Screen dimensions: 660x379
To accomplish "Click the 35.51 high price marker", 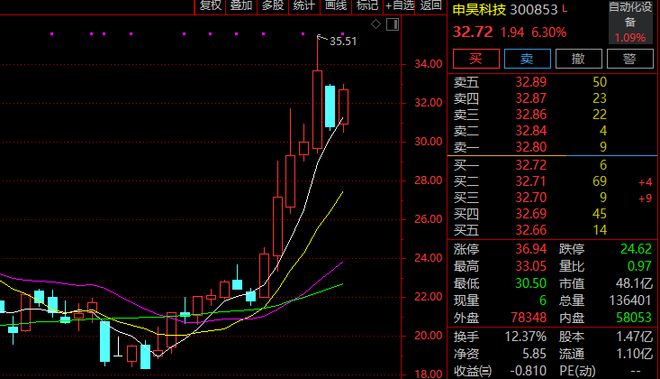I will pyautogui.click(x=343, y=41).
